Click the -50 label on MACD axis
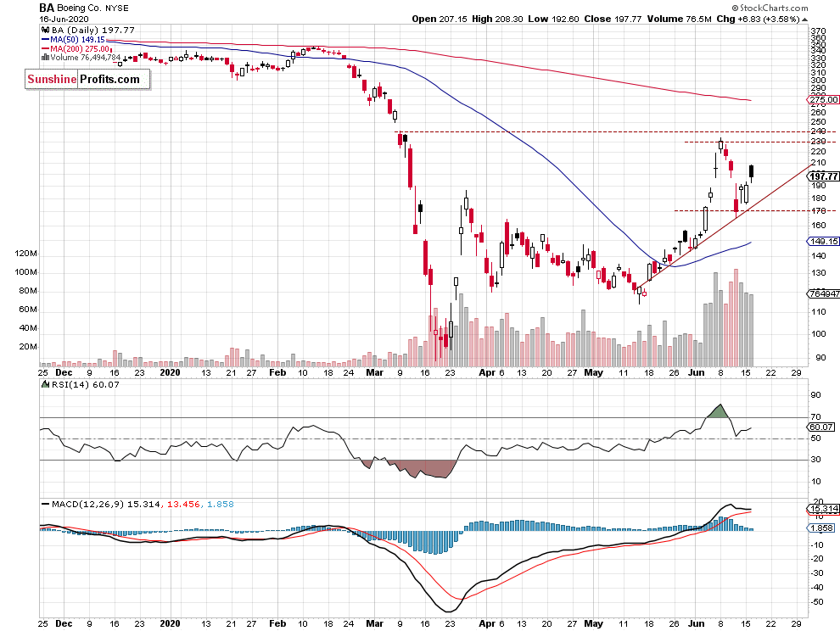Screen dimensions: 840x631 pos(817,602)
